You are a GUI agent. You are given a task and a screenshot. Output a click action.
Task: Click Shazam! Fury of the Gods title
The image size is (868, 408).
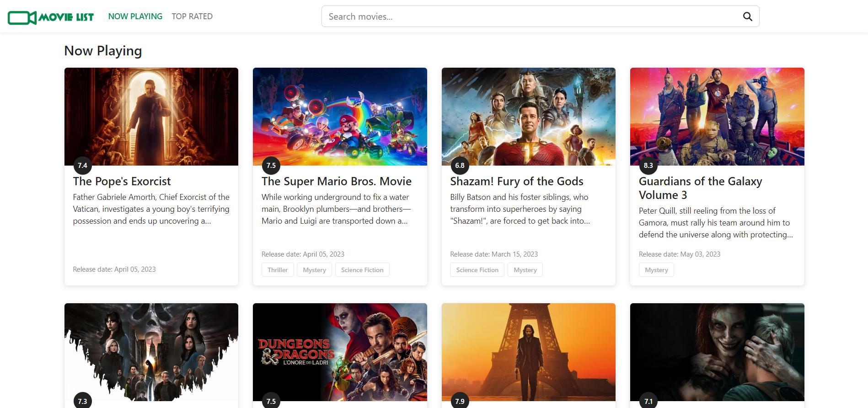click(517, 182)
